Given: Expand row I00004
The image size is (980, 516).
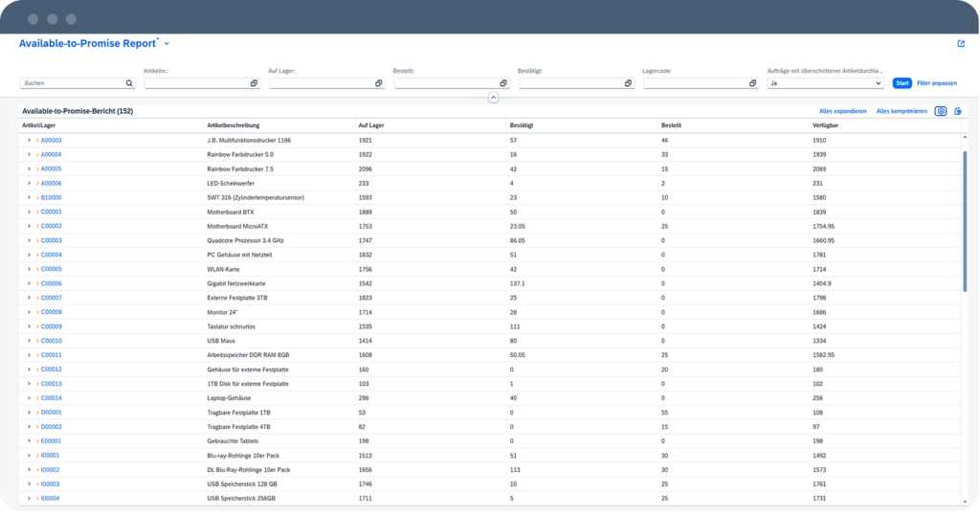Looking at the screenshot, I should (29, 499).
